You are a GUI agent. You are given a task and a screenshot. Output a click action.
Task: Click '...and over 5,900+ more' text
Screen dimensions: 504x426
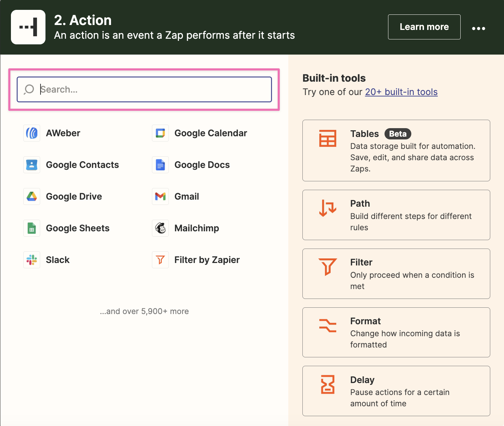(x=144, y=311)
